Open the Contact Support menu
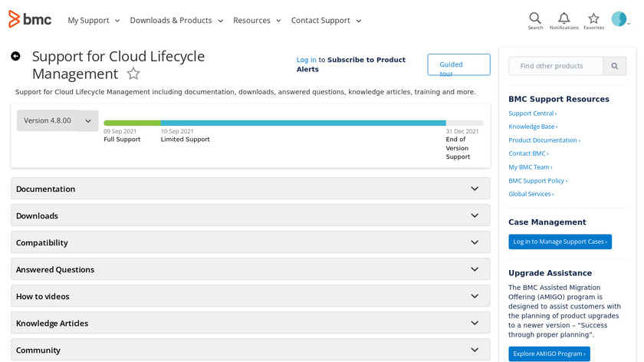Screen dimensions: 644x362 tap(326, 21)
